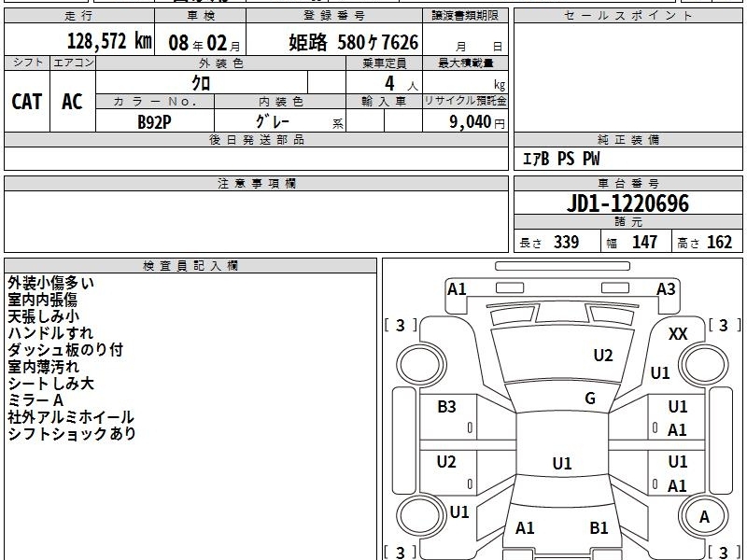Screen dimensions: 747x560
Task: Click the 登録番号 header cell
Action: [334, 16]
